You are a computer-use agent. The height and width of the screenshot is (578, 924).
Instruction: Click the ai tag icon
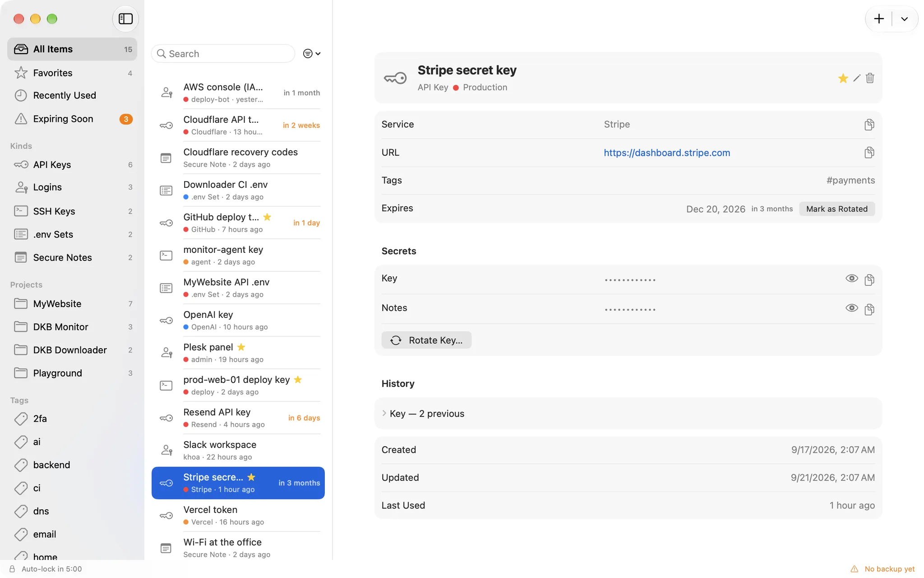coord(21,442)
